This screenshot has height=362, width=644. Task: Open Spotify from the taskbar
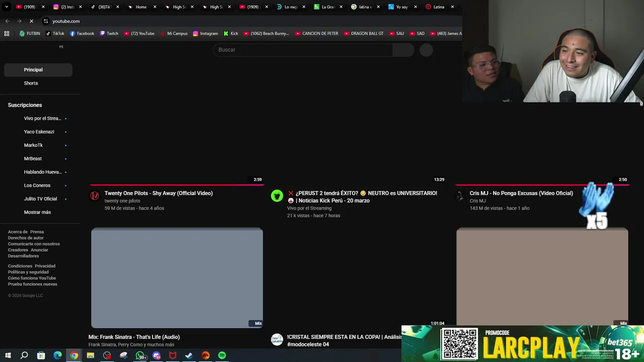(222, 355)
